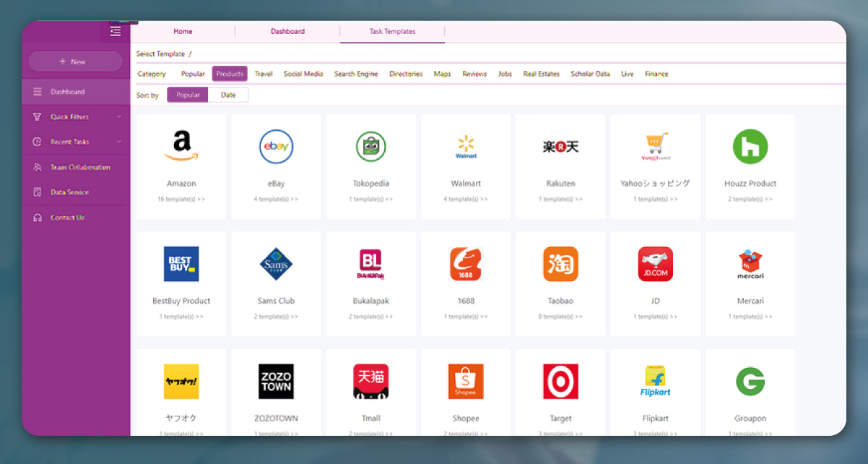Open Data Service in sidebar

[76, 192]
